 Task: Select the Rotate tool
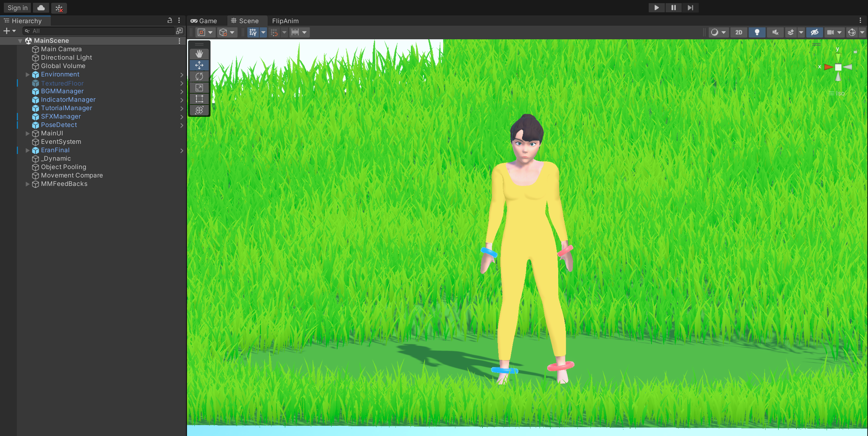pos(199,76)
